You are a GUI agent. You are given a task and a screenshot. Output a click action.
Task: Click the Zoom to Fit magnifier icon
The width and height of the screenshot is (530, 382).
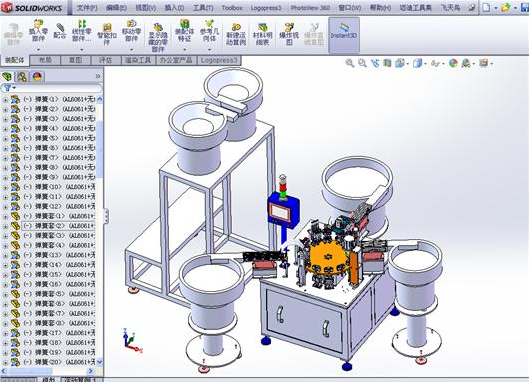click(350, 63)
